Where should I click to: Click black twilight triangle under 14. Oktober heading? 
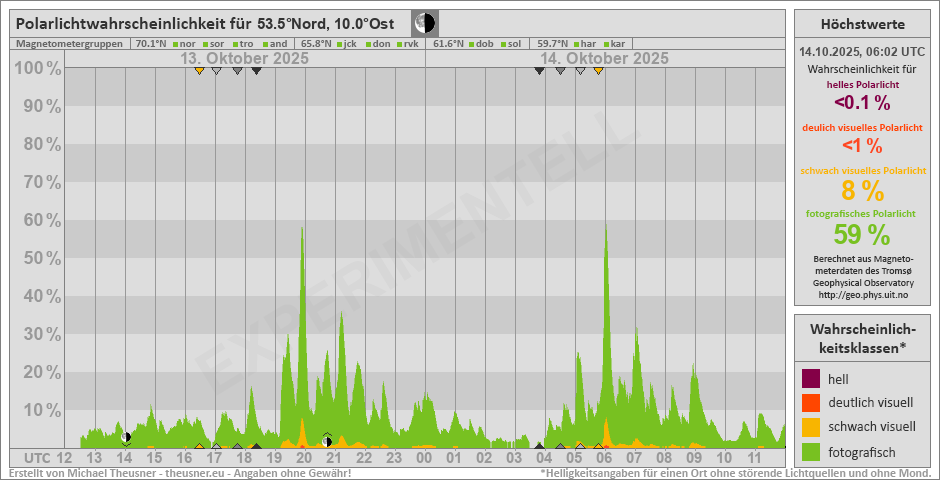(x=540, y=71)
